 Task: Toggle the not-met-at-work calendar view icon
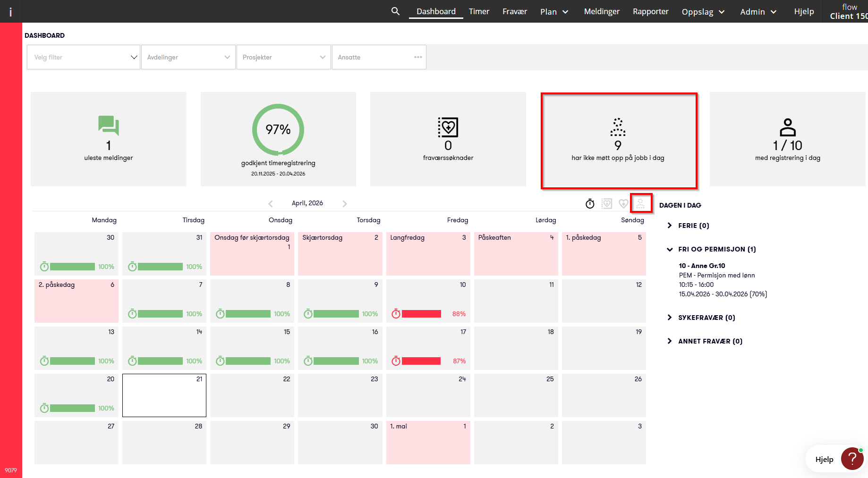point(641,204)
